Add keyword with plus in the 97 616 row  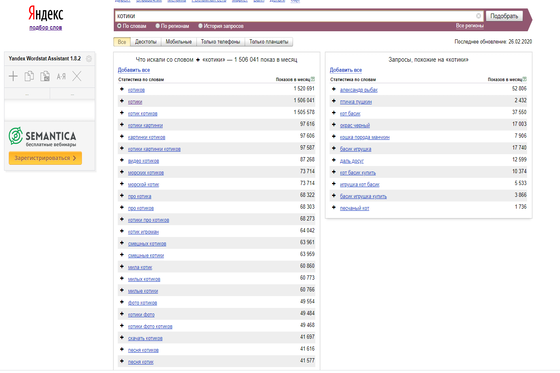click(x=122, y=125)
